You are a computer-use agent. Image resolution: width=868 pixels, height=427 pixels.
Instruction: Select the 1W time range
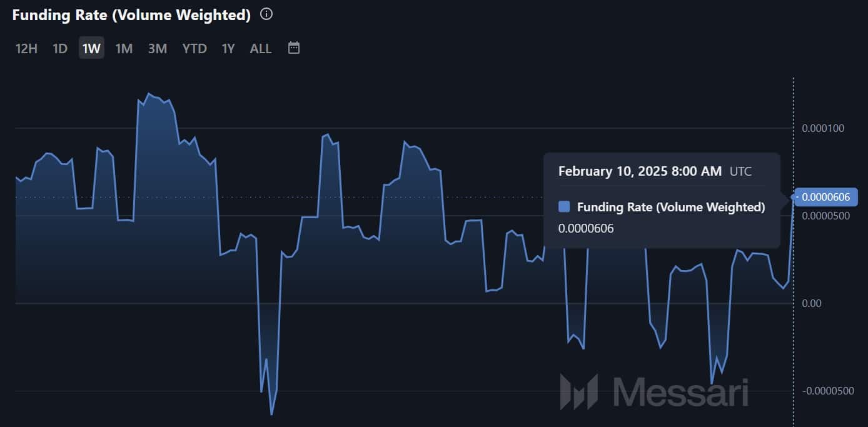click(x=91, y=48)
